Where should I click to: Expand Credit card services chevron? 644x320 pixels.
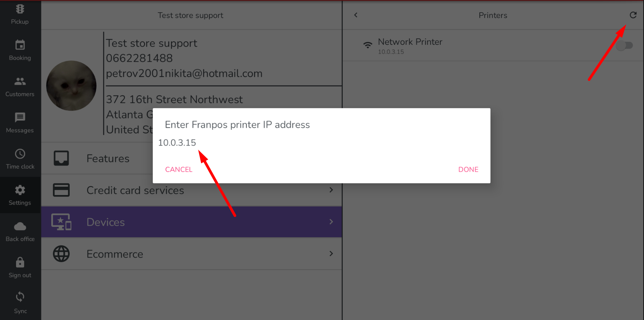331,190
